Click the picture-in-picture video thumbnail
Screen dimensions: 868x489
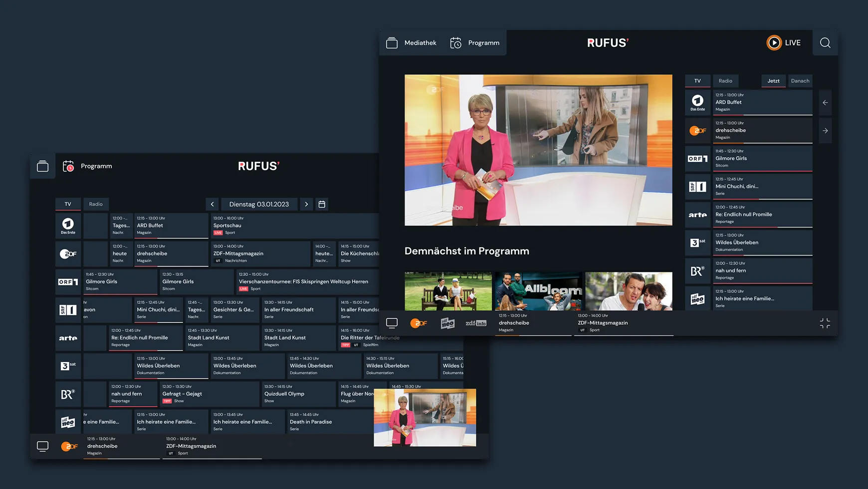tap(425, 418)
